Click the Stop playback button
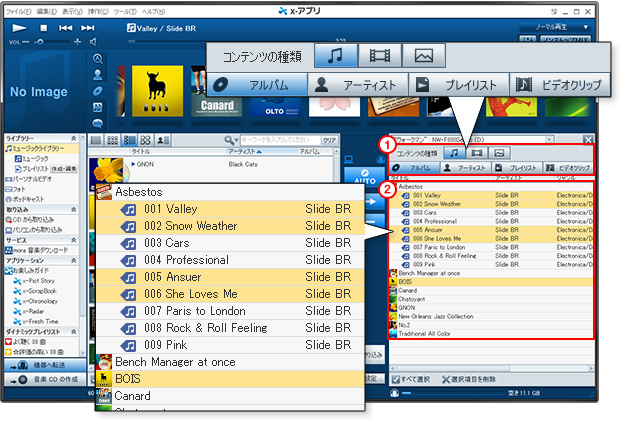This screenshot has width=622, height=428. click(43, 28)
